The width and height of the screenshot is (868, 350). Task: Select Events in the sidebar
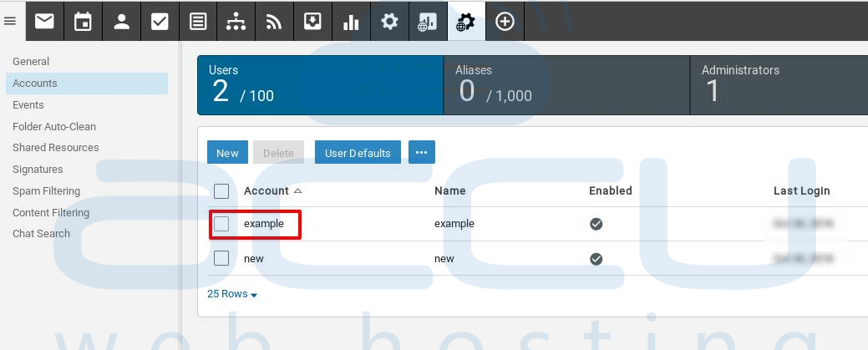click(x=28, y=104)
